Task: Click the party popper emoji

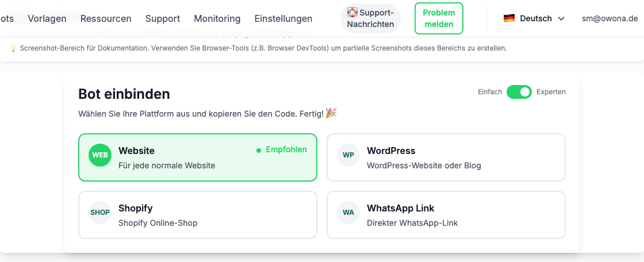Action: (x=331, y=113)
